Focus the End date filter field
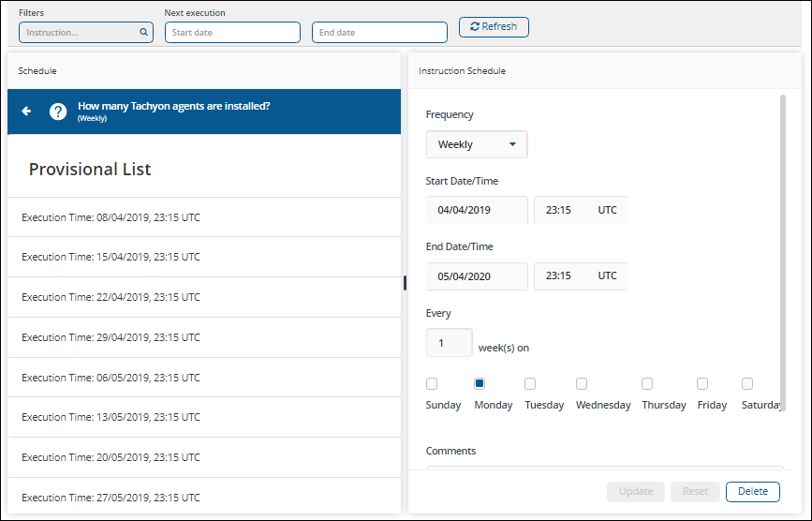 pyautogui.click(x=379, y=33)
